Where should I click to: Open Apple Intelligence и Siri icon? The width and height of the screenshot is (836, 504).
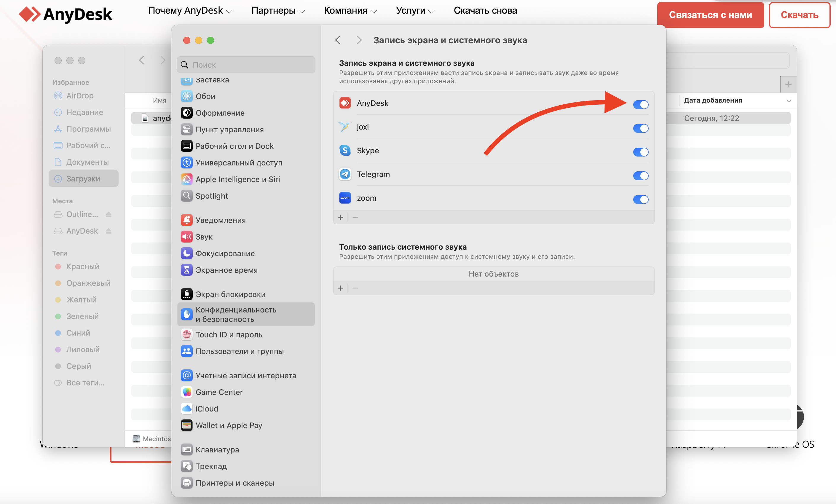pyautogui.click(x=186, y=180)
